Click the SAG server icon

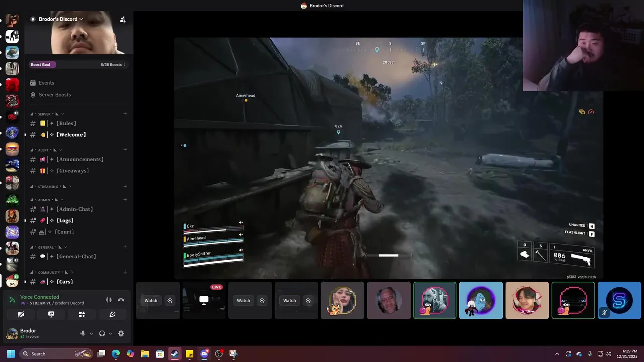coord(12,36)
